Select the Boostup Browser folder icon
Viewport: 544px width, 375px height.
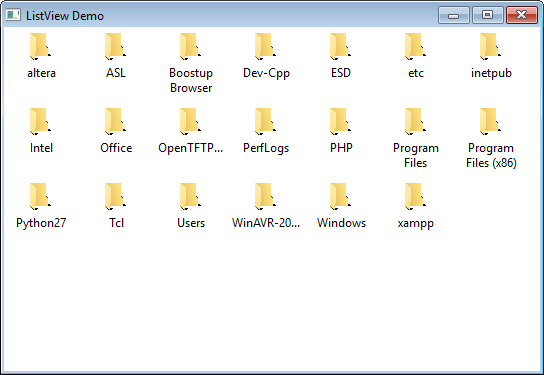[190, 46]
